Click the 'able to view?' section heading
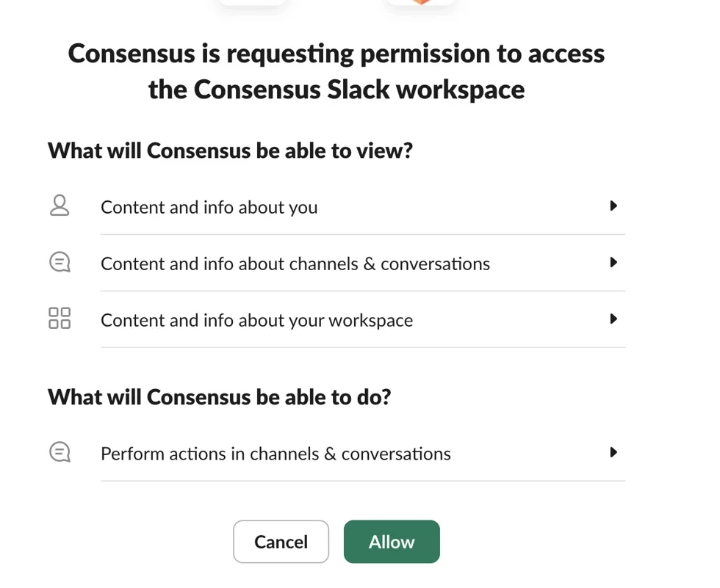This screenshot has height=588, width=720. 230,151
